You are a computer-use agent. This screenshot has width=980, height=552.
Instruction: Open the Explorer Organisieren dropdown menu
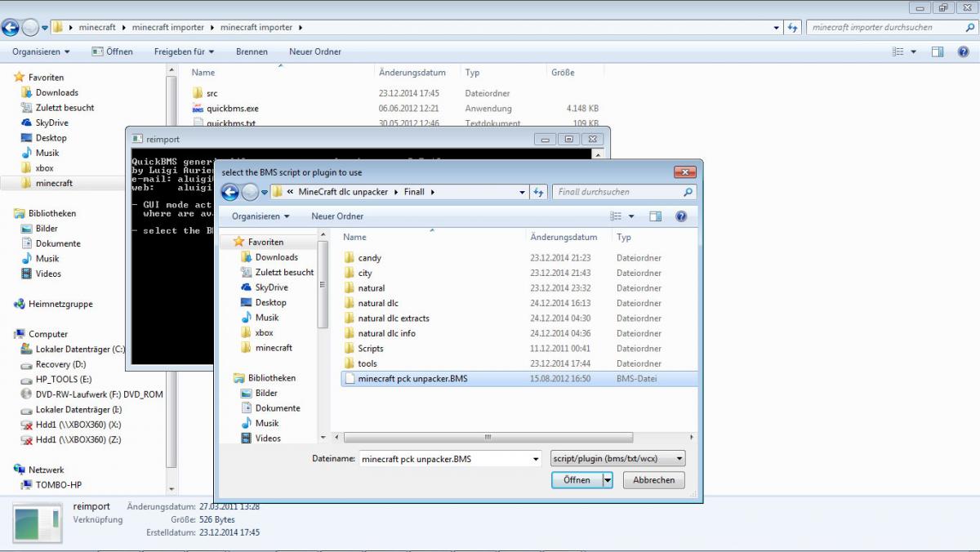click(41, 51)
